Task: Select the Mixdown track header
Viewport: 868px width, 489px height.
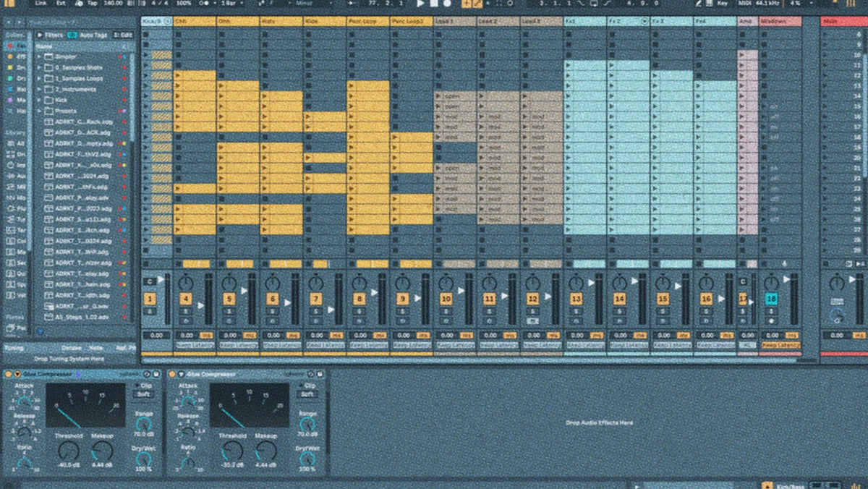Action: click(x=780, y=22)
